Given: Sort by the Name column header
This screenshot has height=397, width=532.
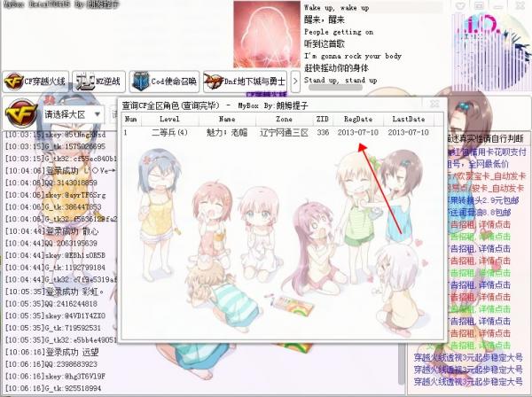Looking at the screenshot, I should (227, 119).
